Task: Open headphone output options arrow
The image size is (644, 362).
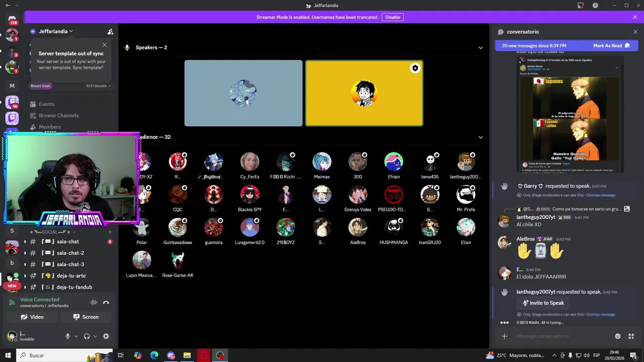Action: (95, 336)
